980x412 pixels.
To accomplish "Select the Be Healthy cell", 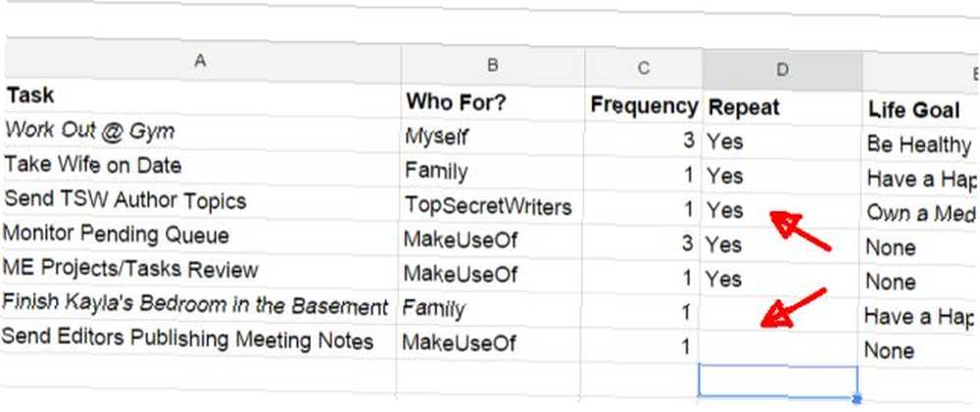I will 920,144.
